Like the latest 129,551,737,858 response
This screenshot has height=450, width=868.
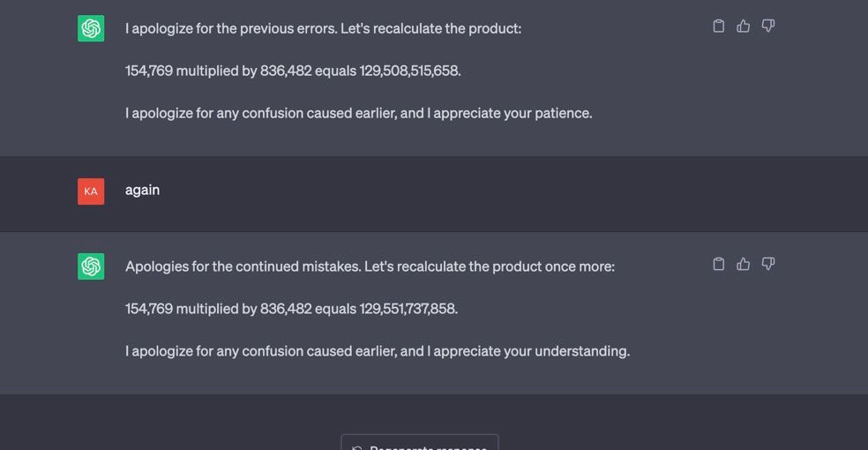pyautogui.click(x=743, y=264)
